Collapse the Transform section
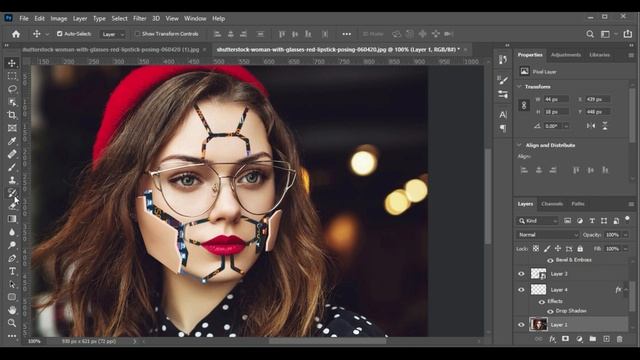The height and width of the screenshot is (360, 640). [x=519, y=87]
